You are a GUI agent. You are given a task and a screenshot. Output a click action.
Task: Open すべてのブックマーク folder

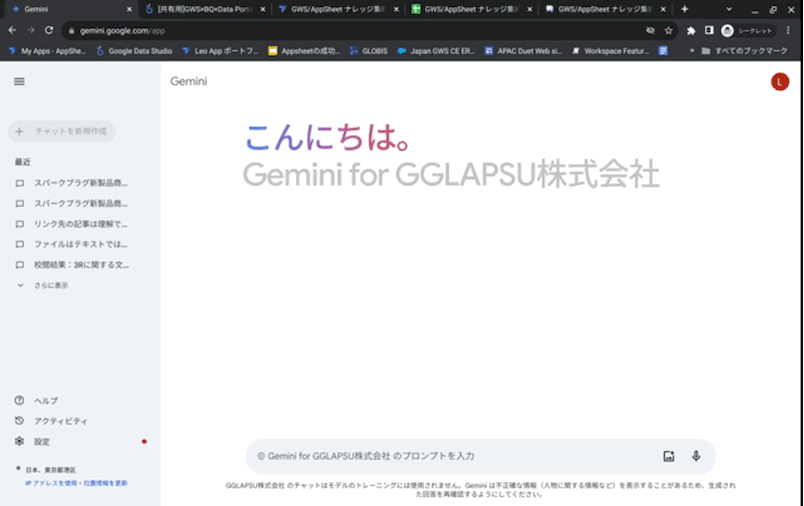click(744, 51)
